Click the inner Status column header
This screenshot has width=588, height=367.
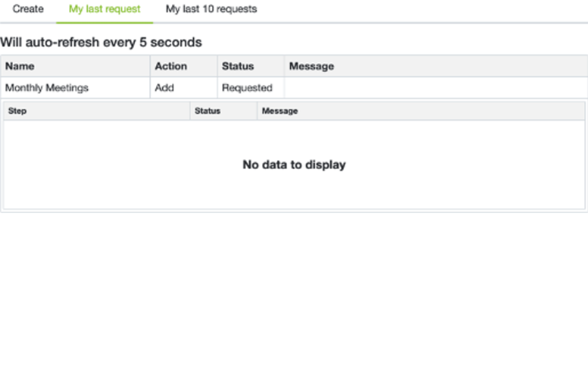click(207, 111)
